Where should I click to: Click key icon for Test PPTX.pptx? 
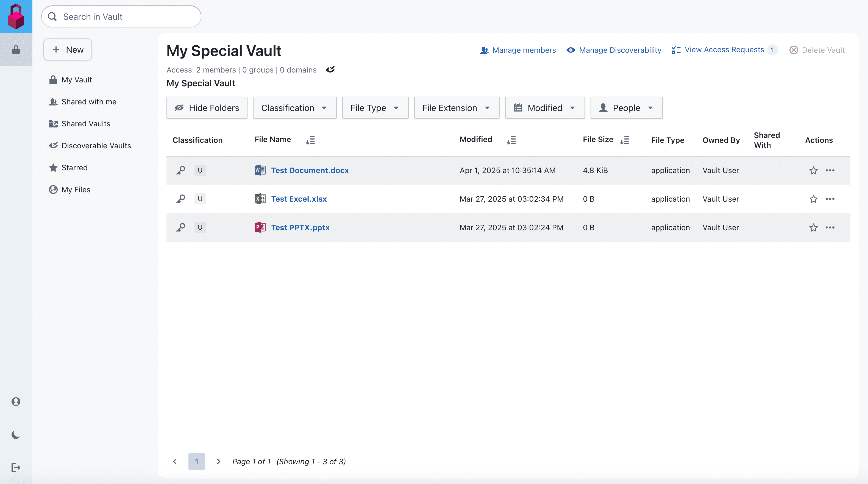(181, 227)
